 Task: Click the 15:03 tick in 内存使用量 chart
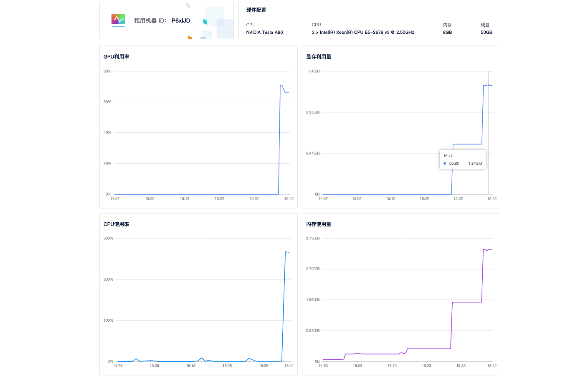tap(357, 366)
